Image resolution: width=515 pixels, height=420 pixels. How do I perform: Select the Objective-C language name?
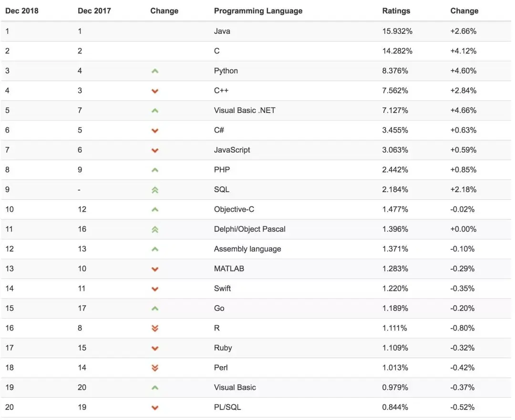pos(234,209)
